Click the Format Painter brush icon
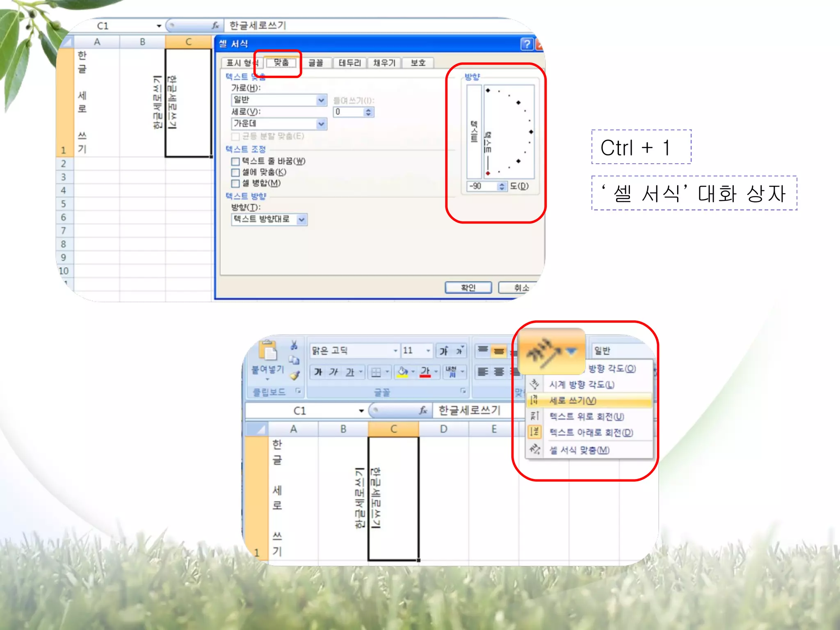The height and width of the screenshot is (630, 840). click(x=294, y=375)
